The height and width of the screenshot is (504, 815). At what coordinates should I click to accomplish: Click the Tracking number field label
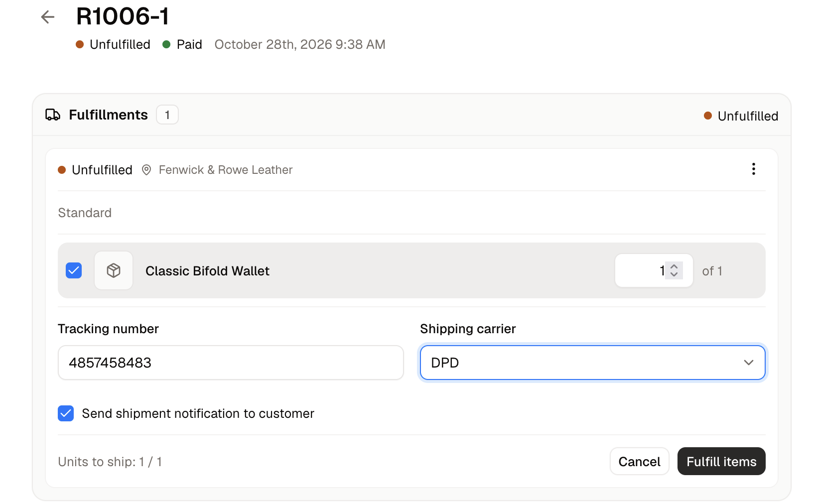[x=108, y=329]
